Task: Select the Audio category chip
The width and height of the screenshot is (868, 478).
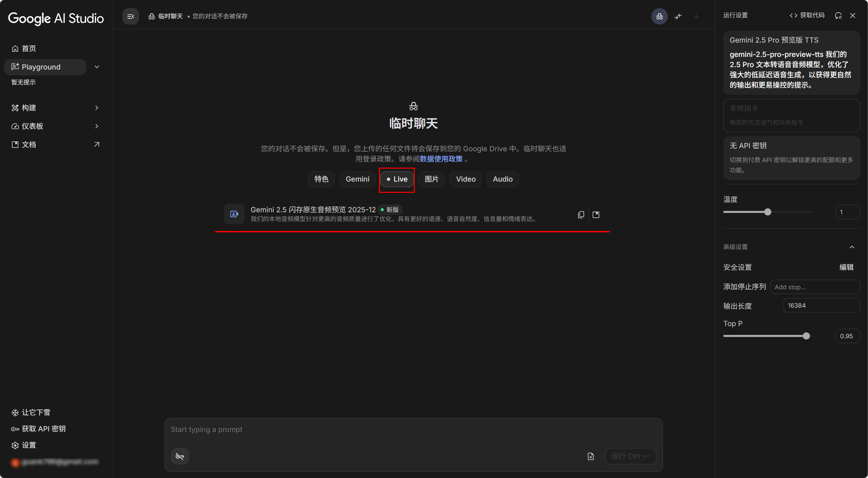Action: [x=502, y=179]
